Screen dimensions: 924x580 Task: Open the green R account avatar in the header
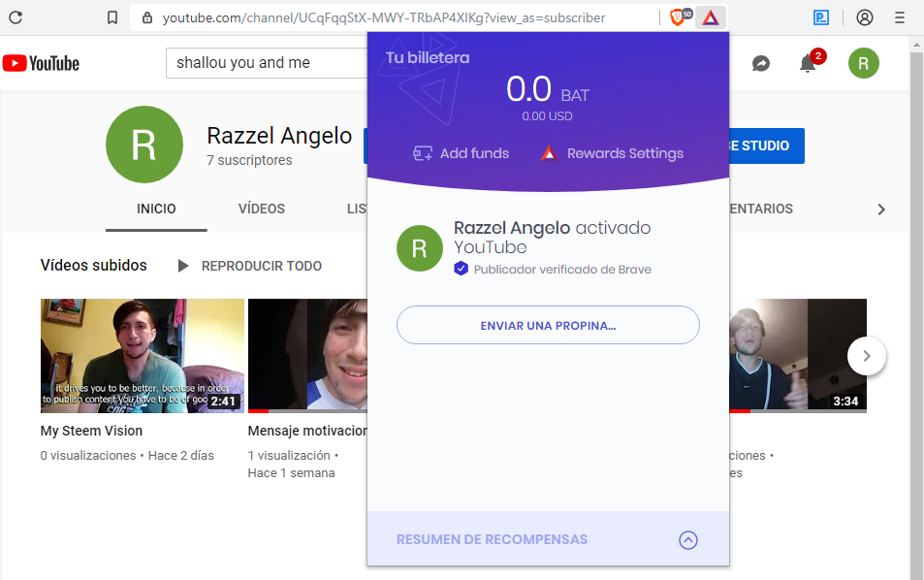pos(863,63)
